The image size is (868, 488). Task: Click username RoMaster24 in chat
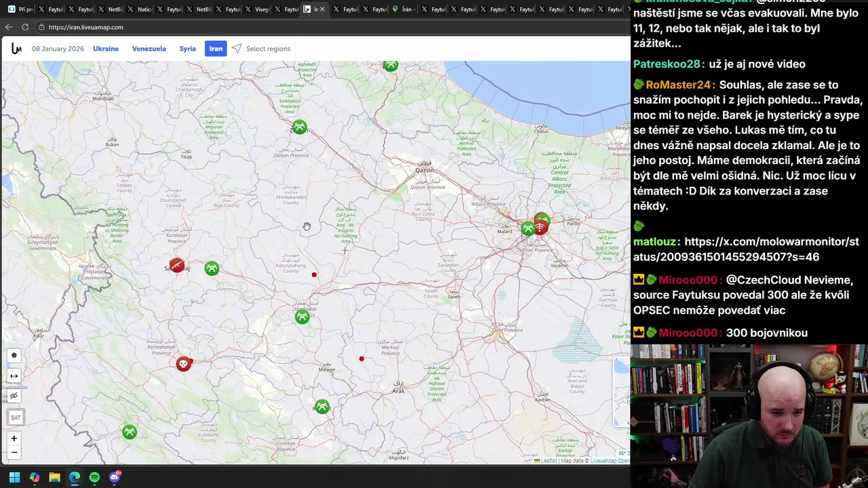point(677,85)
